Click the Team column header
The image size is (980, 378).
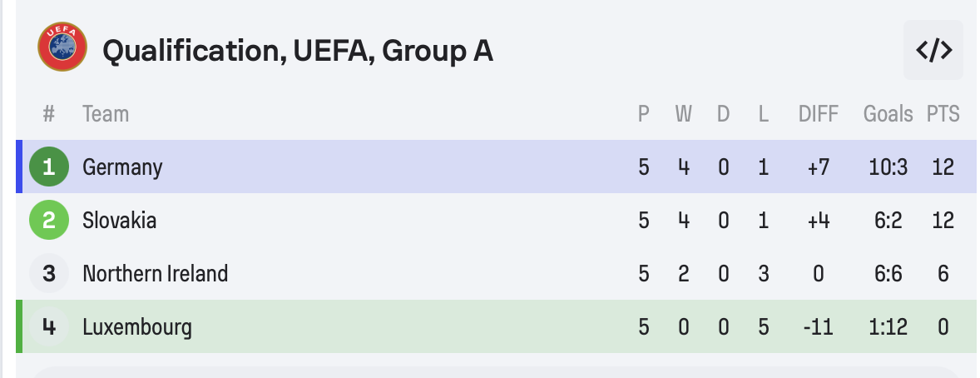[106, 114]
